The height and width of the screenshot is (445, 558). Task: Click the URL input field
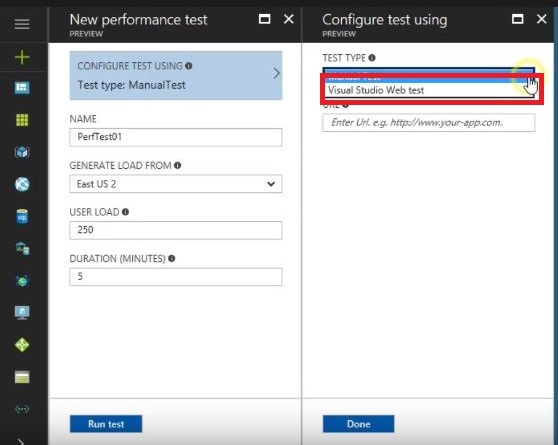click(x=428, y=123)
